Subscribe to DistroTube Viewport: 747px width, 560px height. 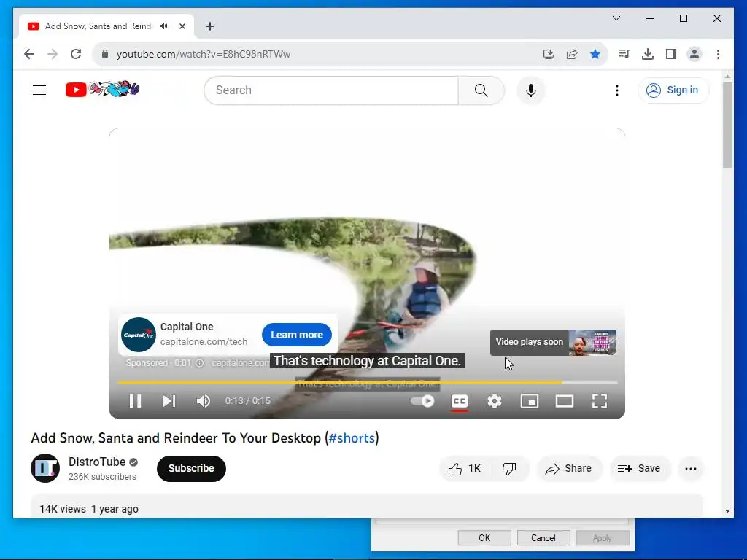pyautogui.click(x=191, y=469)
